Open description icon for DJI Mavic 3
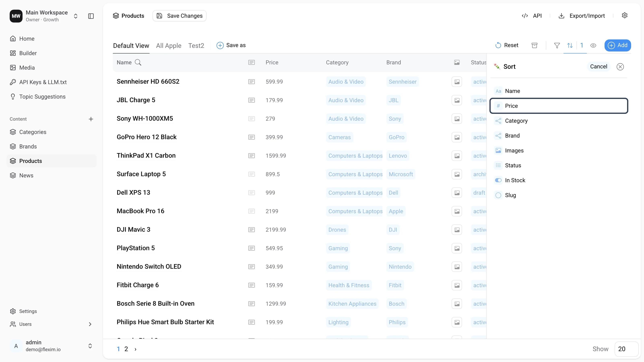 [x=252, y=230]
